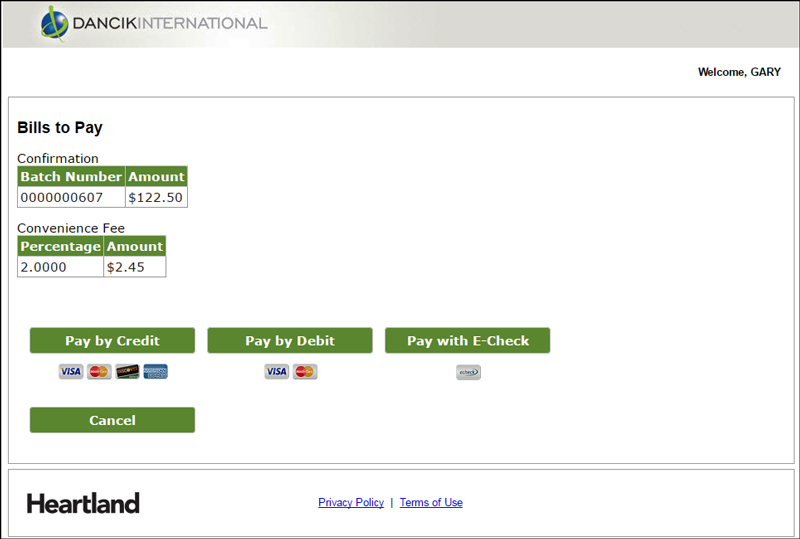This screenshot has height=539, width=800.
Task: Click the American Express card icon
Action: pos(156,372)
